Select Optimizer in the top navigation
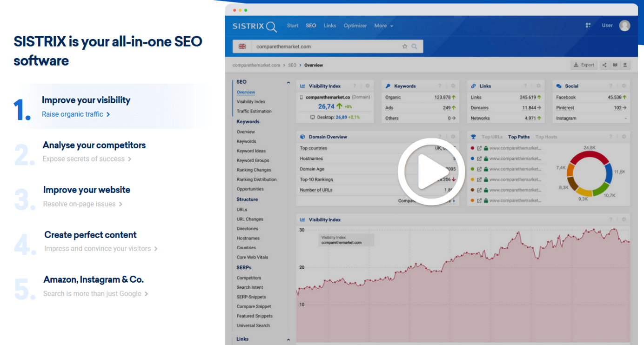This screenshot has height=345, width=644. (355, 26)
